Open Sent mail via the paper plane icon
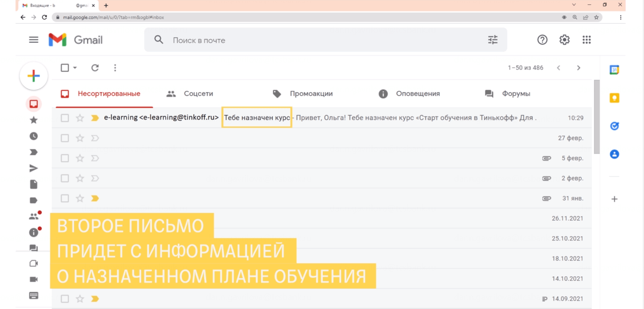644x309 pixels. click(x=34, y=168)
